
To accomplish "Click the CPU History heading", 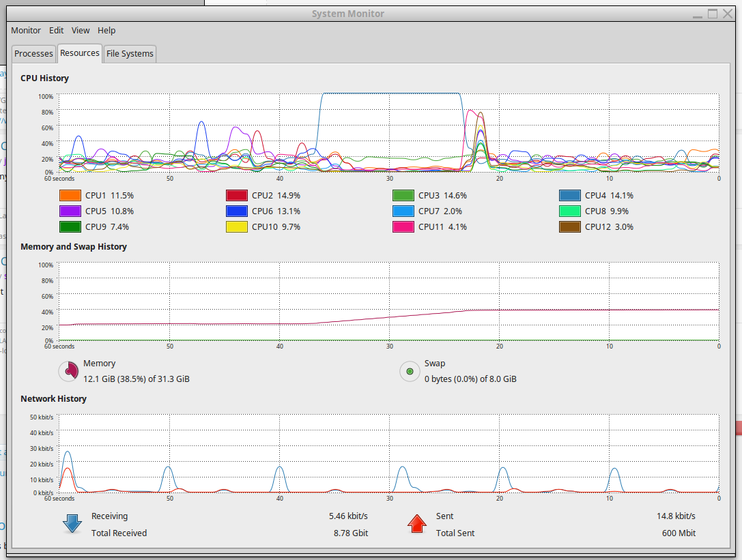I will point(44,78).
